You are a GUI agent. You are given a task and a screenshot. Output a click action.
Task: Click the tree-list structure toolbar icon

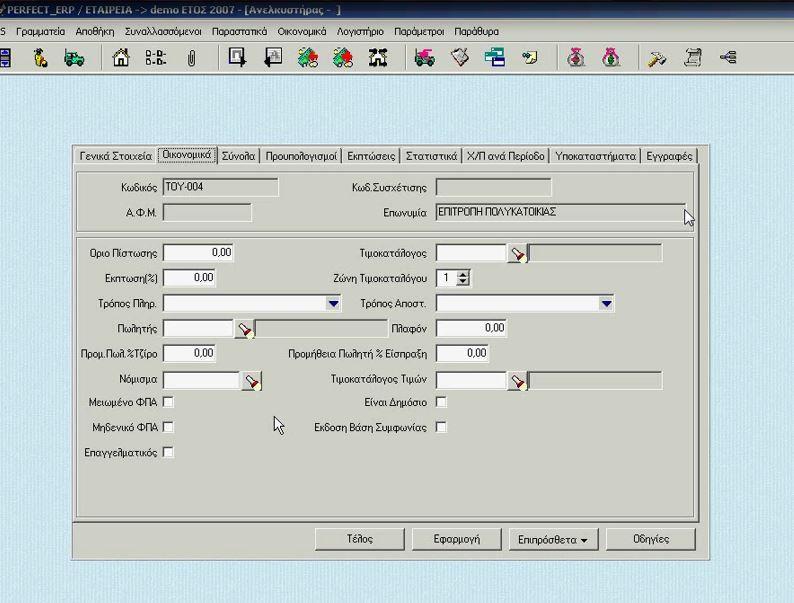pos(155,58)
